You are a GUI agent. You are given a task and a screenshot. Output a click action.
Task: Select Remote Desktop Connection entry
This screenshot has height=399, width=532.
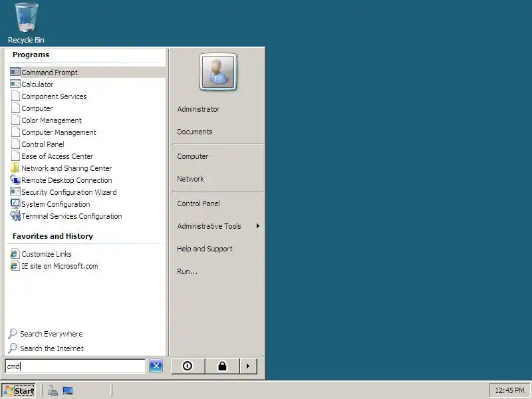click(x=66, y=180)
